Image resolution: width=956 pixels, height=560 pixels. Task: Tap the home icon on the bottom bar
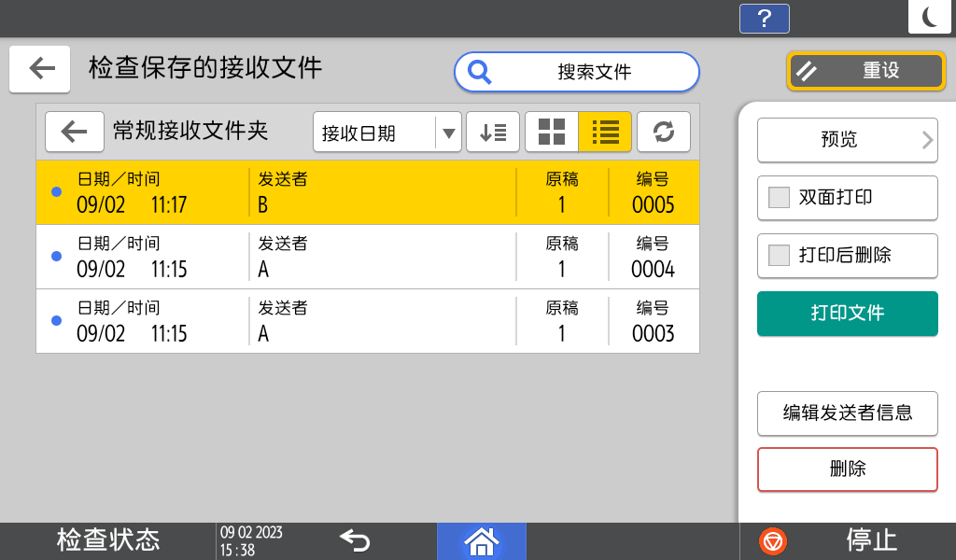pos(482,540)
